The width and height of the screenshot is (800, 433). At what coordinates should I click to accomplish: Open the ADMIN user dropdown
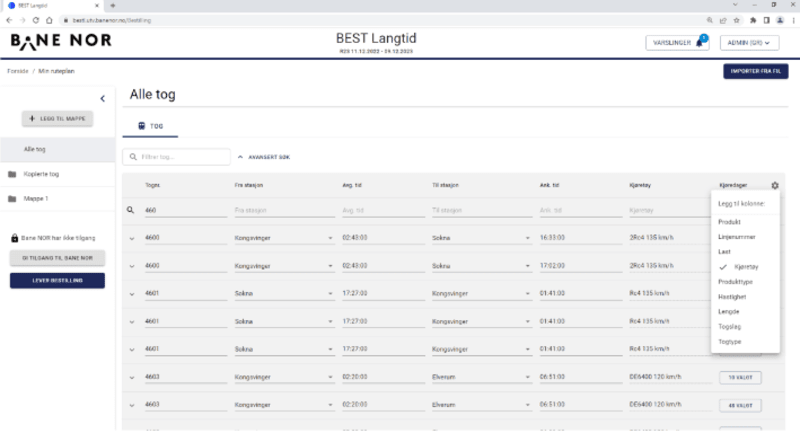coord(749,43)
